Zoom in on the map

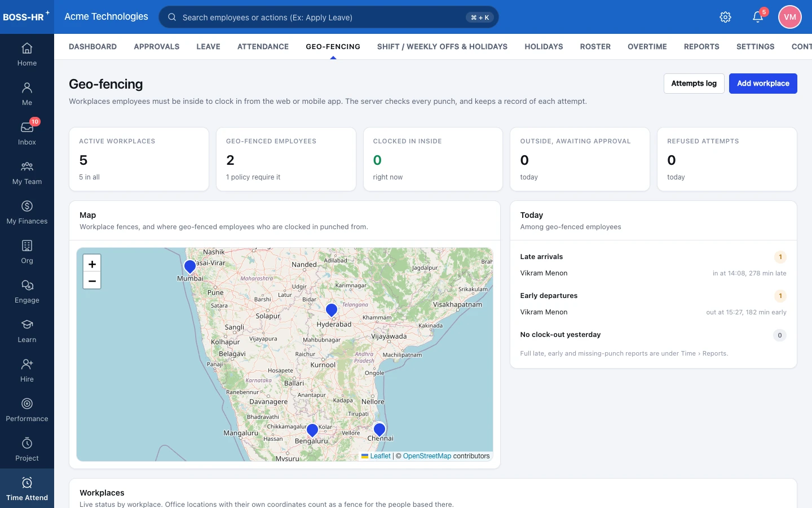[x=92, y=264]
